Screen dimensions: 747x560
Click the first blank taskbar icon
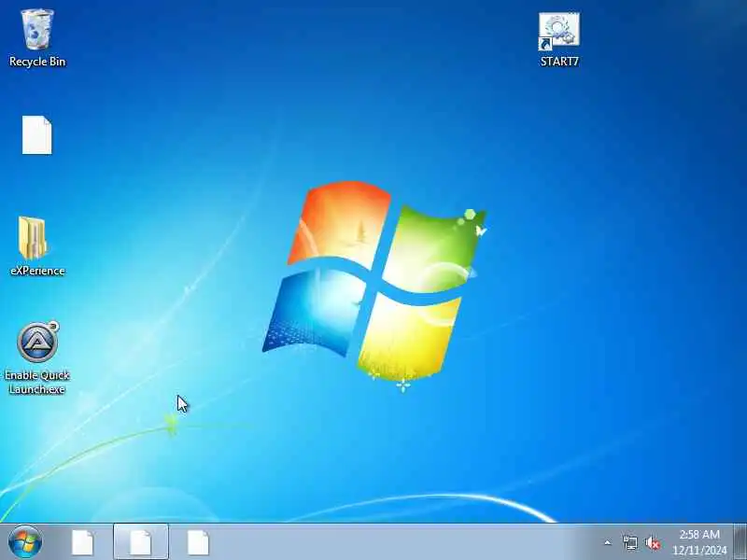click(82, 542)
